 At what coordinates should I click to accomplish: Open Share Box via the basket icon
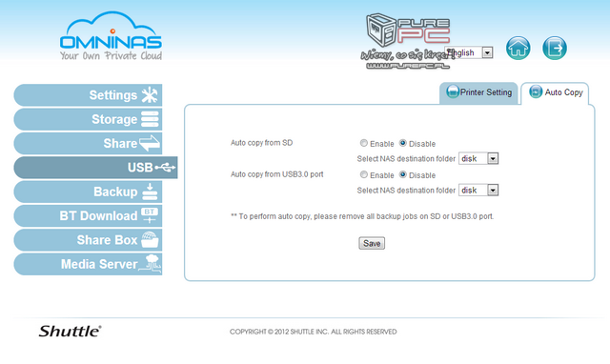point(150,239)
